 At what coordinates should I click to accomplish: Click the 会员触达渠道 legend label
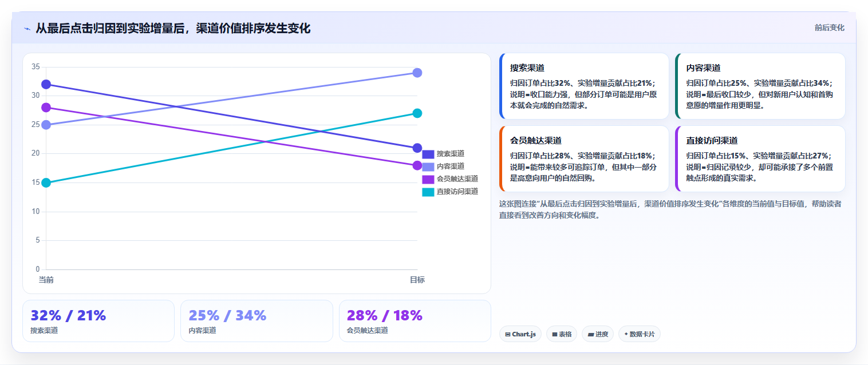pyautogui.click(x=457, y=179)
